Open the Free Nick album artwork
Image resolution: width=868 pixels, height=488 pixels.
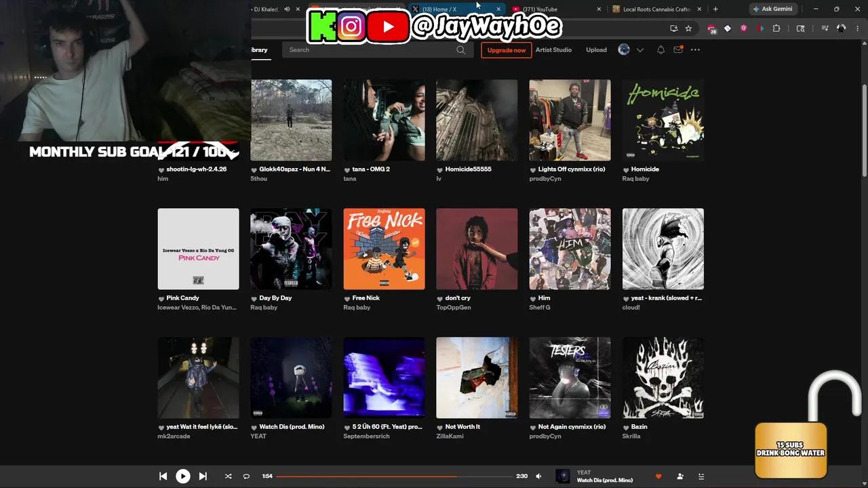(384, 249)
